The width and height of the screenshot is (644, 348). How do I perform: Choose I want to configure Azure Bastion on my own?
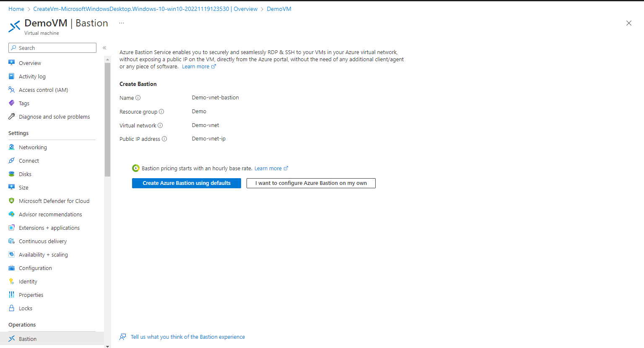(311, 183)
